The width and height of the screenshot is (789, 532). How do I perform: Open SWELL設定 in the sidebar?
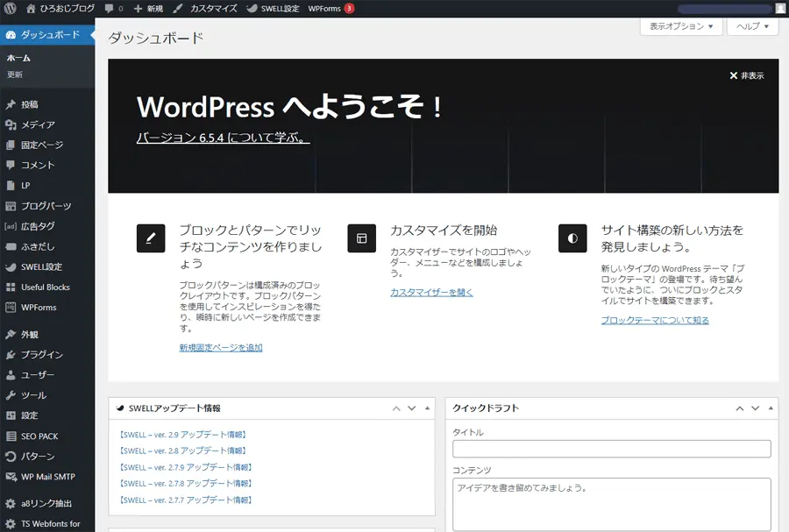[41, 266]
